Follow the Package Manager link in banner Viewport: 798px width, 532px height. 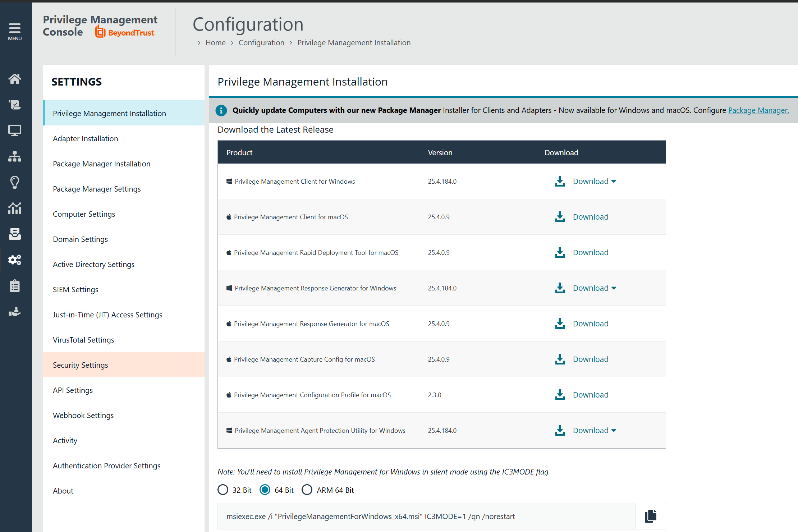(758, 110)
